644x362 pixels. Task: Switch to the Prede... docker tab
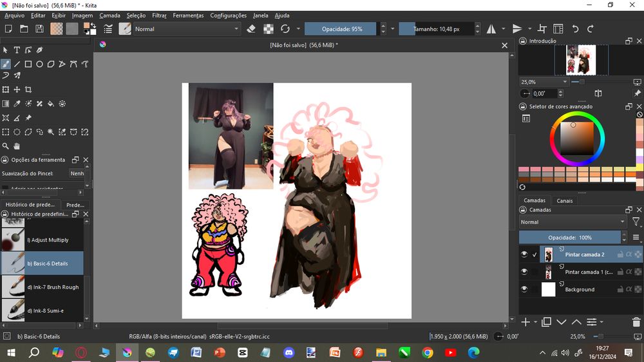[x=75, y=204]
